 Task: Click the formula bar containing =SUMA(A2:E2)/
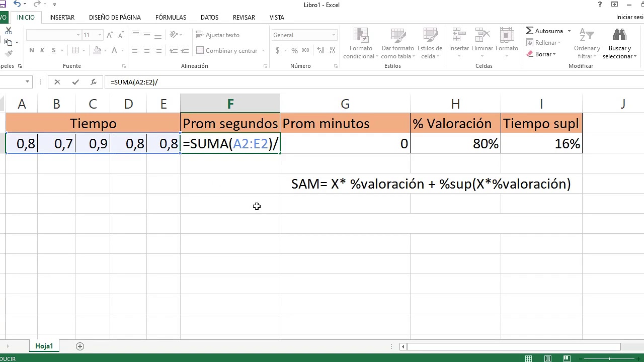pos(375,82)
